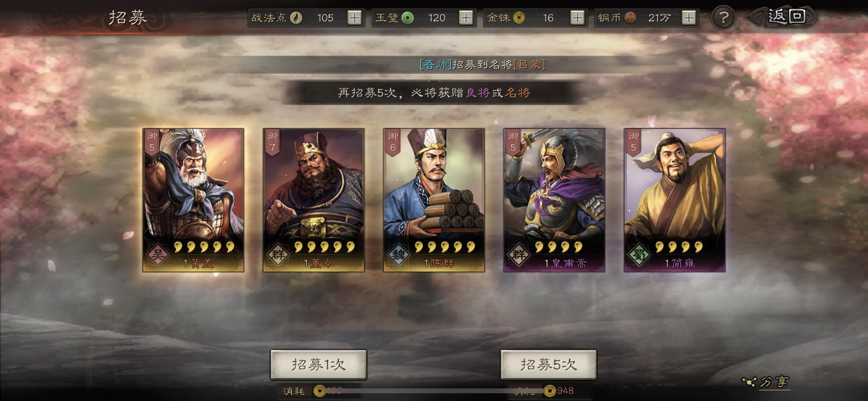Click the gold 金铢 coin icon
Screen dimensions: 868x401
[519, 18]
